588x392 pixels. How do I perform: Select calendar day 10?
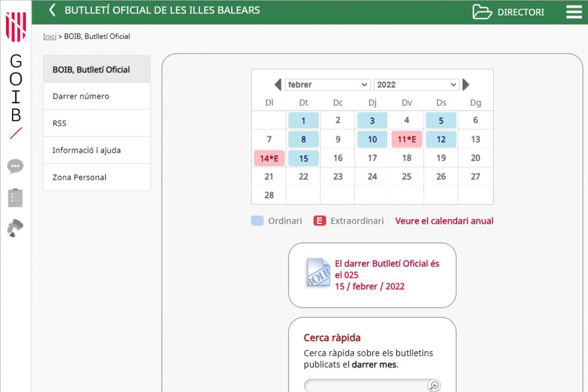tap(372, 139)
